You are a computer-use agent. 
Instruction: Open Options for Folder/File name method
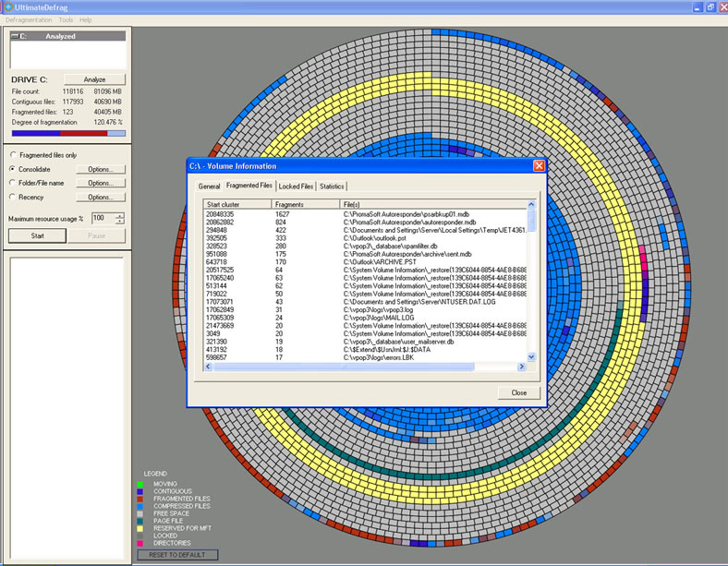pos(101,183)
